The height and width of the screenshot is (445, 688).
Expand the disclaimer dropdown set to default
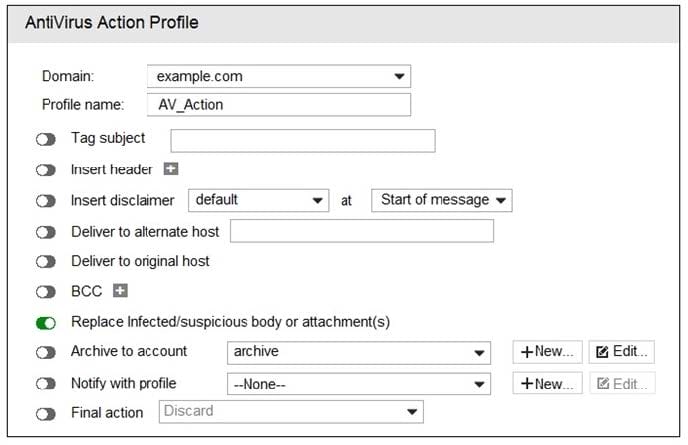[258, 200]
